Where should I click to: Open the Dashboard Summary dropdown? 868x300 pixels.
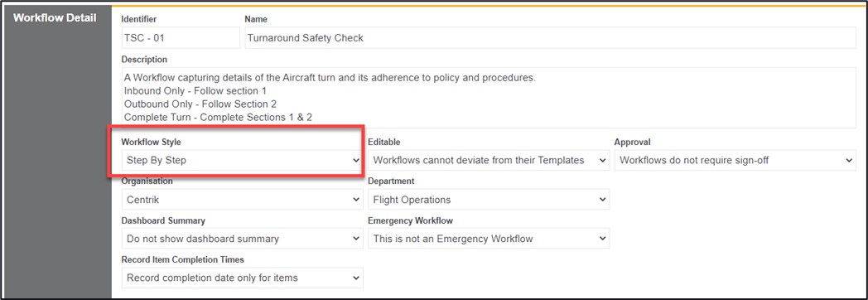[x=242, y=240]
